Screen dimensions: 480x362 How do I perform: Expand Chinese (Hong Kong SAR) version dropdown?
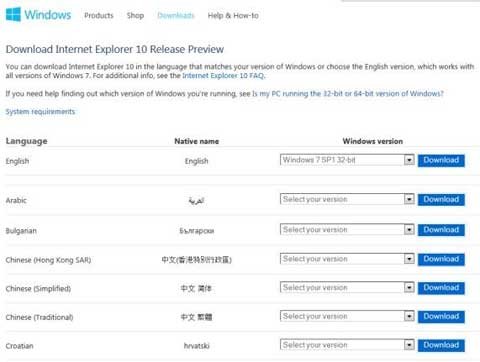coord(347,259)
